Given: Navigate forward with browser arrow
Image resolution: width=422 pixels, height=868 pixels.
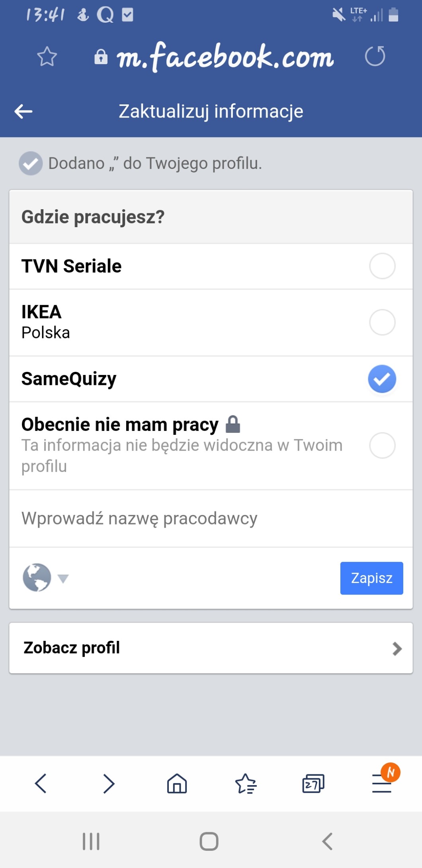Looking at the screenshot, I should [x=109, y=784].
